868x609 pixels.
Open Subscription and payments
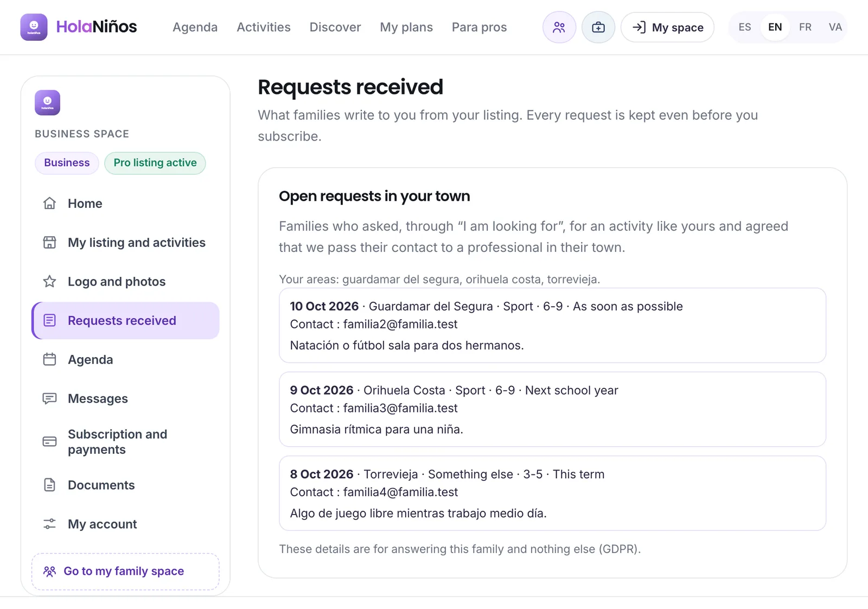click(125, 442)
